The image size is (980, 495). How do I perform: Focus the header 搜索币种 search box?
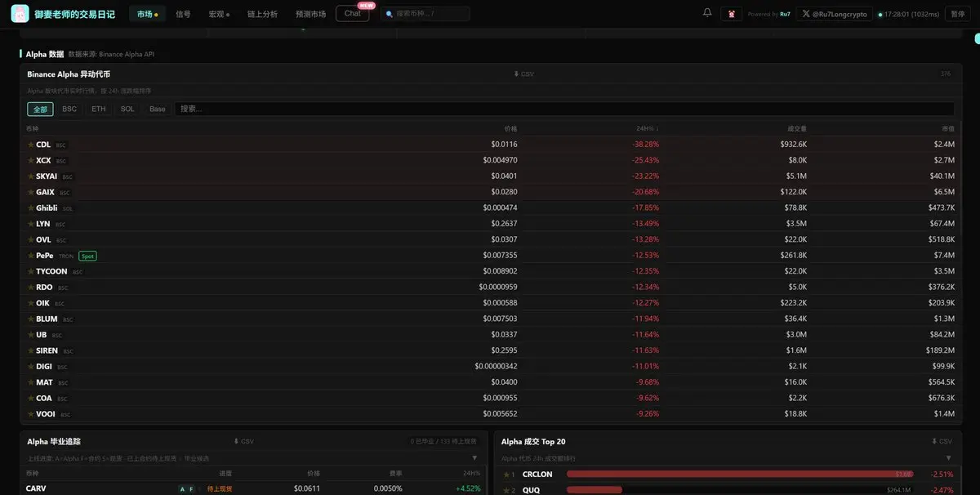(x=425, y=14)
